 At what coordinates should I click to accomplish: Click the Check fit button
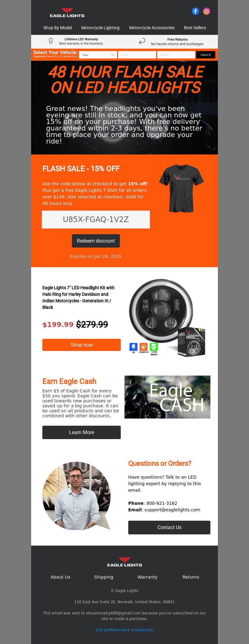[x=205, y=55]
